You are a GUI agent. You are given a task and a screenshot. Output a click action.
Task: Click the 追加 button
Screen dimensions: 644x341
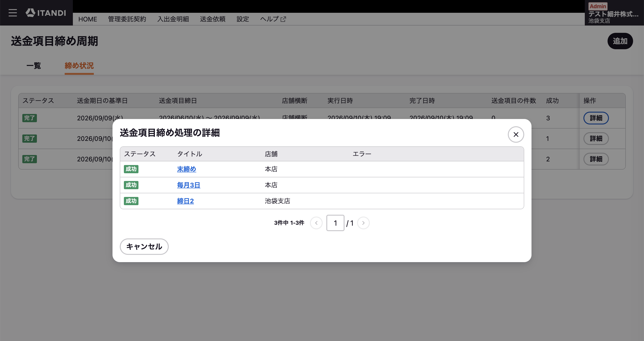[620, 41]
